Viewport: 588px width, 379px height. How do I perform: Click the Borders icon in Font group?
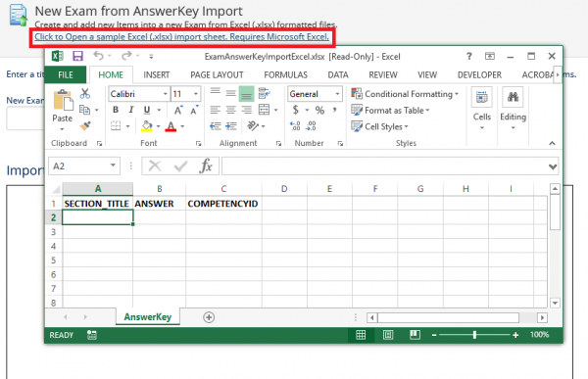coord(116,126)
